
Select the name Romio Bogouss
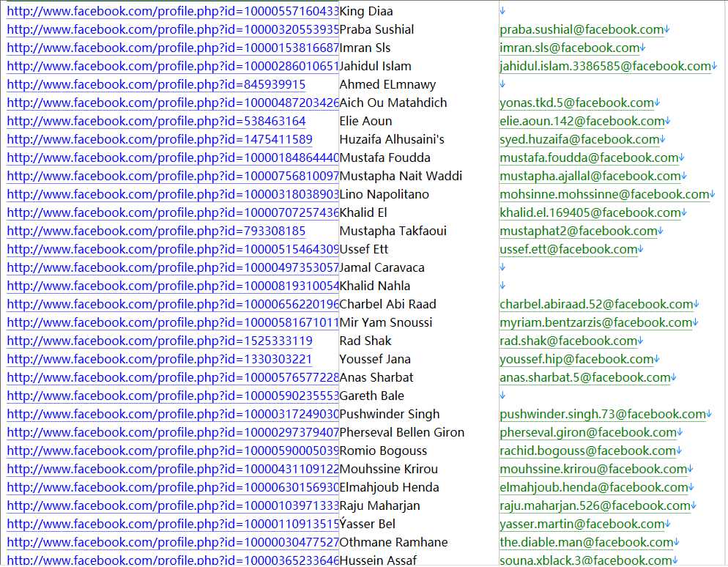(384, 451)
